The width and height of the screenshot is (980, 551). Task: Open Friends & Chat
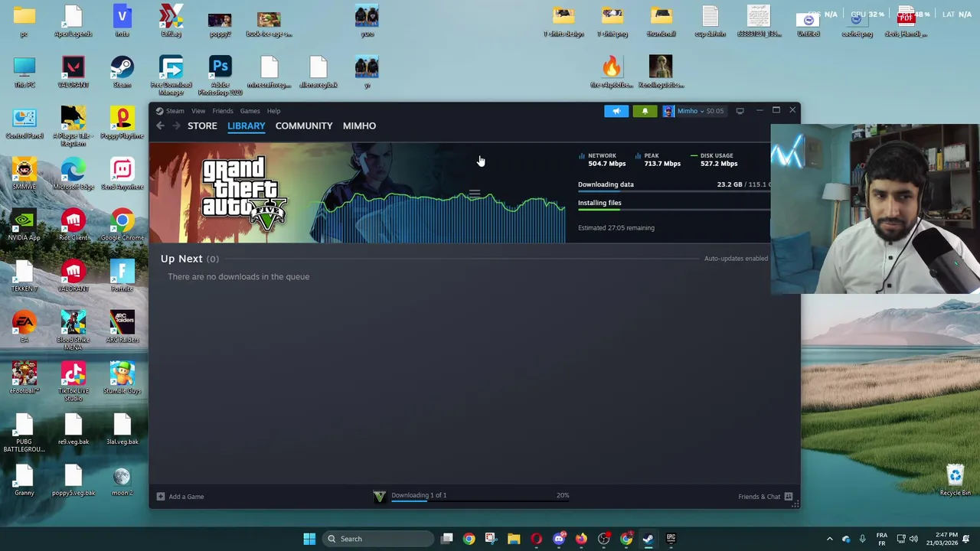[x=765, y=497]
